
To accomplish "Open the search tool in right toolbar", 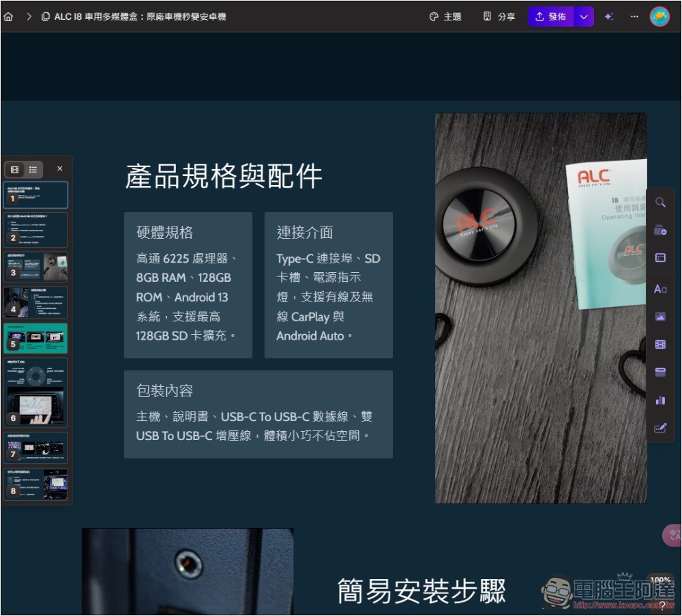I will pyautogui.click(x=659, y=203).
